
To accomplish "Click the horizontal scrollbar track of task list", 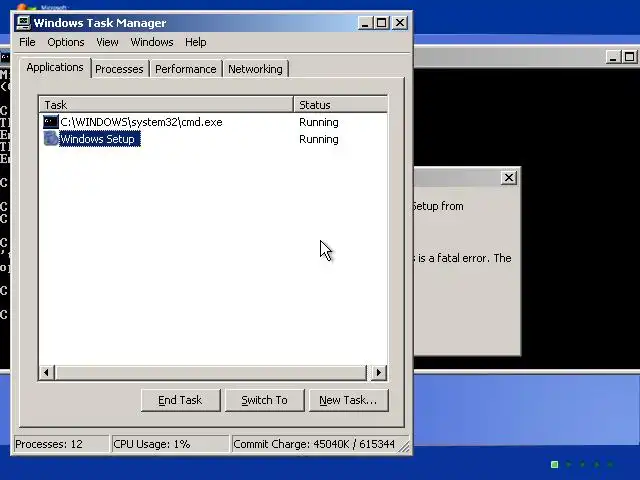I will (212, 372).
